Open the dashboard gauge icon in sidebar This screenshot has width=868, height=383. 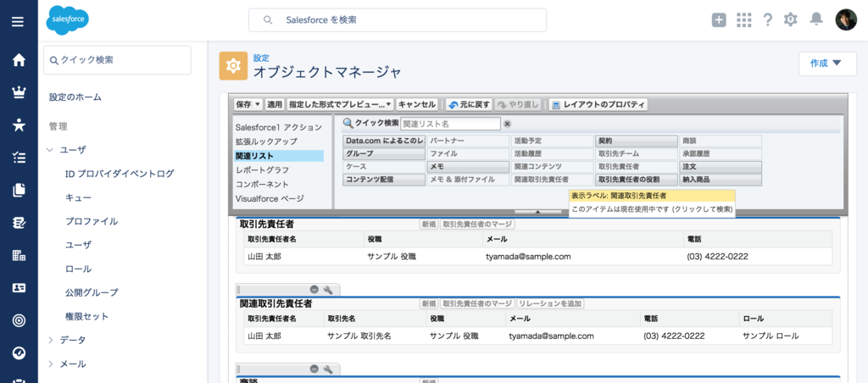tap(19, 353)
